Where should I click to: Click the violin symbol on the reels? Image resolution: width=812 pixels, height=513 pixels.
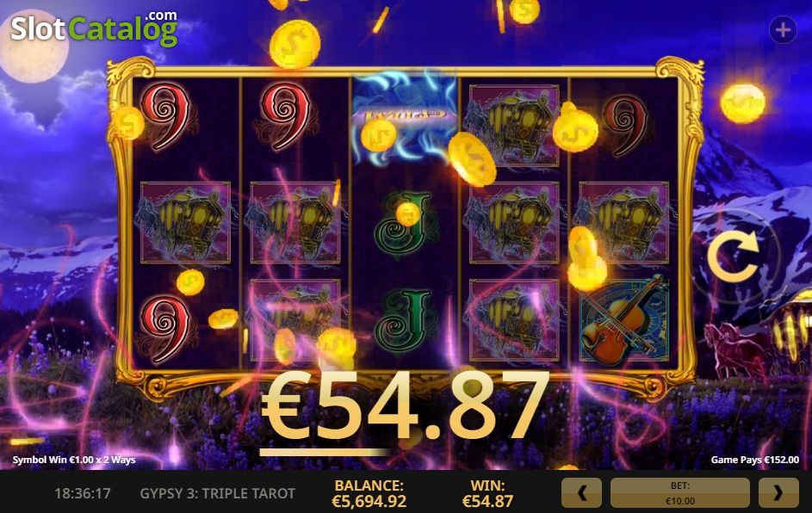tap(624, 320)
